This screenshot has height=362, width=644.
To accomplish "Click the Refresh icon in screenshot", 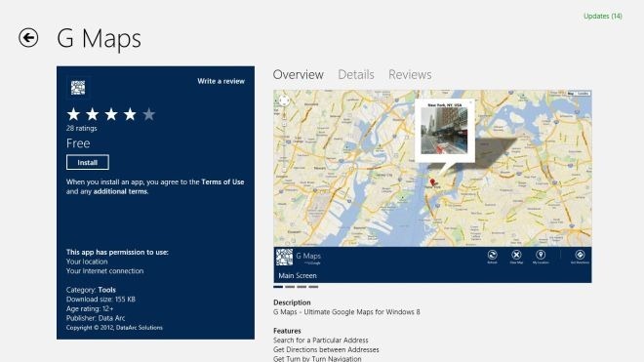I will [492, 257].
